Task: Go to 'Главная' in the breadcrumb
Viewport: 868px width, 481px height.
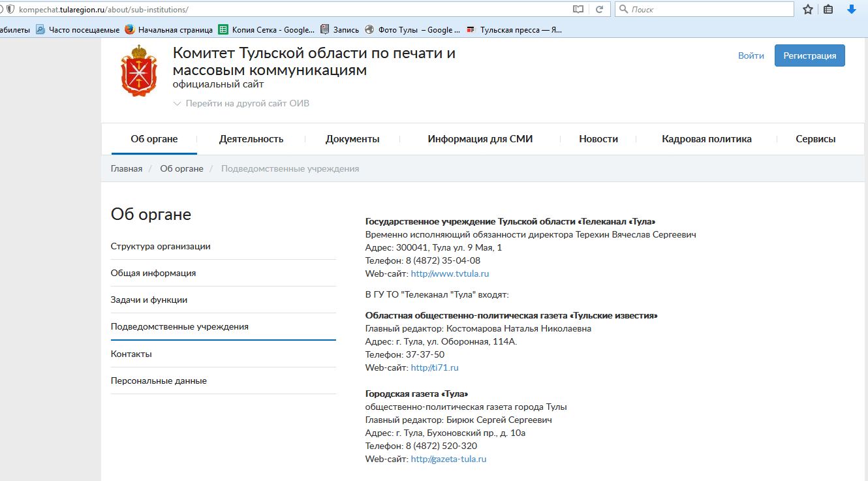Action: point(127,168)
